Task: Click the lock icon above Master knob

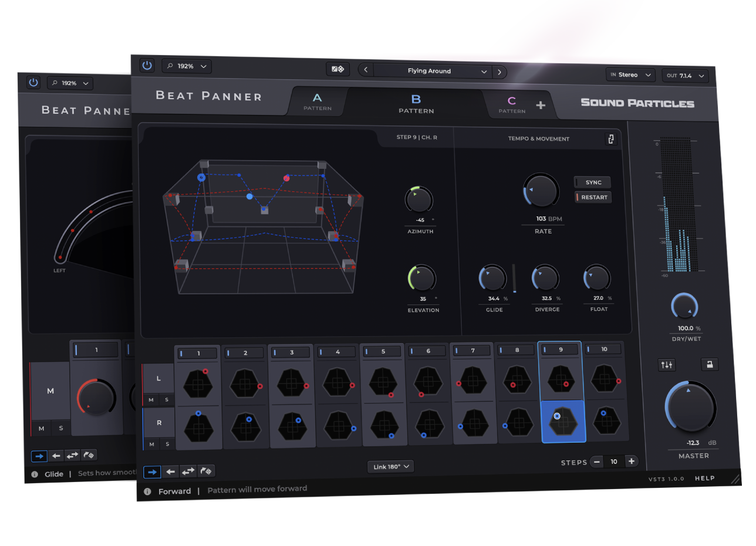Action: pyautogui.click(x=710, y=365)
